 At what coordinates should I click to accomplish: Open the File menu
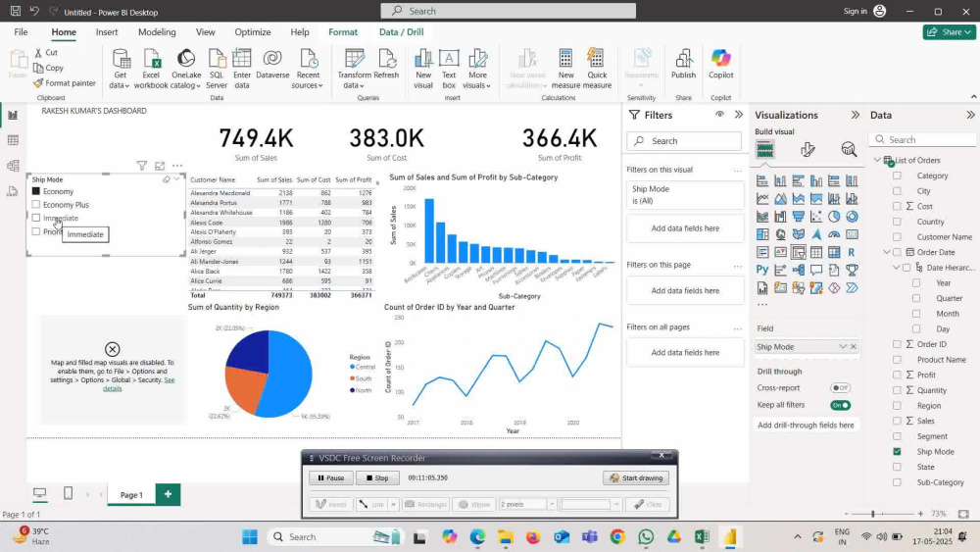pos(21,32)
